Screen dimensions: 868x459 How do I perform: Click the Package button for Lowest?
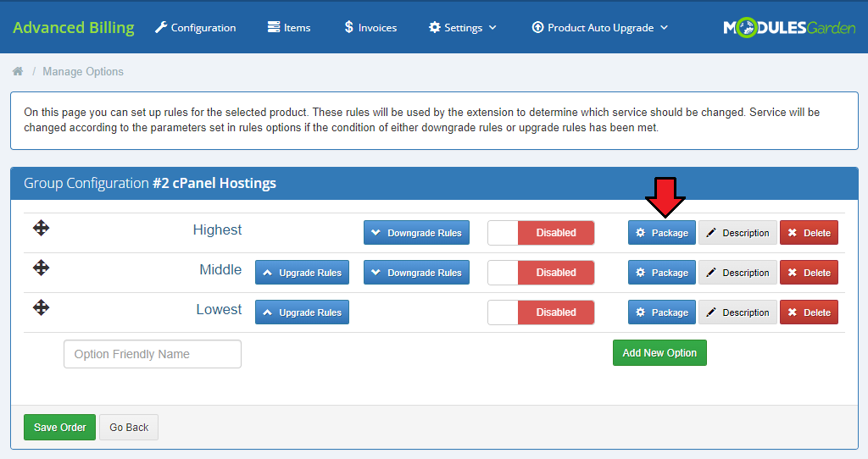tap(662, 312)
